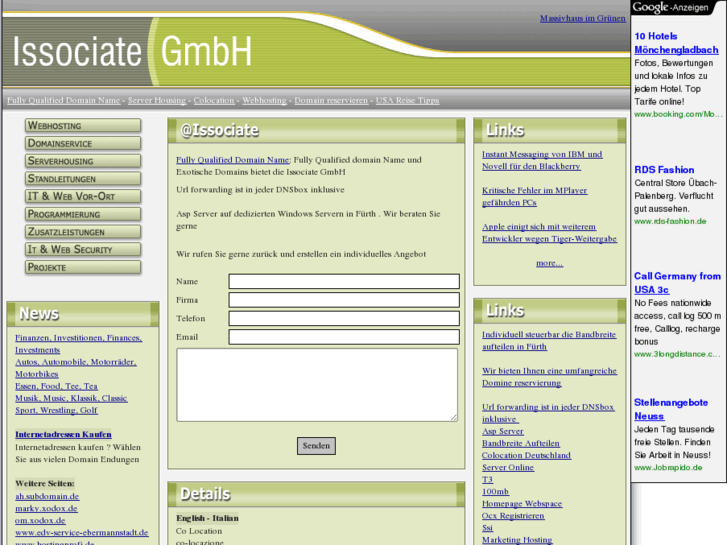Visit the www.Jobrapido.de ad URL
Screen dimensions: 727x545
tap(668, 468)
